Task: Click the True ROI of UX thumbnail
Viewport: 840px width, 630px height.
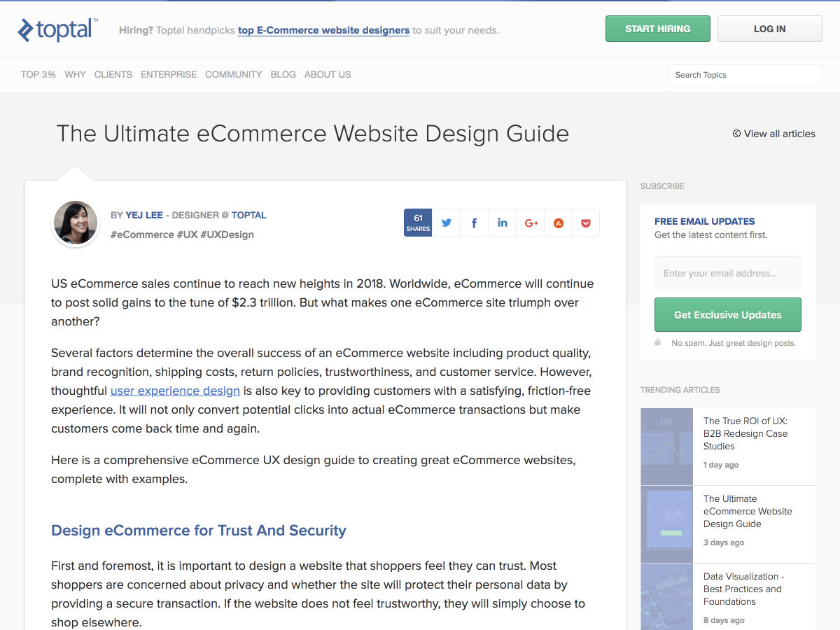Action: [666, 447]
